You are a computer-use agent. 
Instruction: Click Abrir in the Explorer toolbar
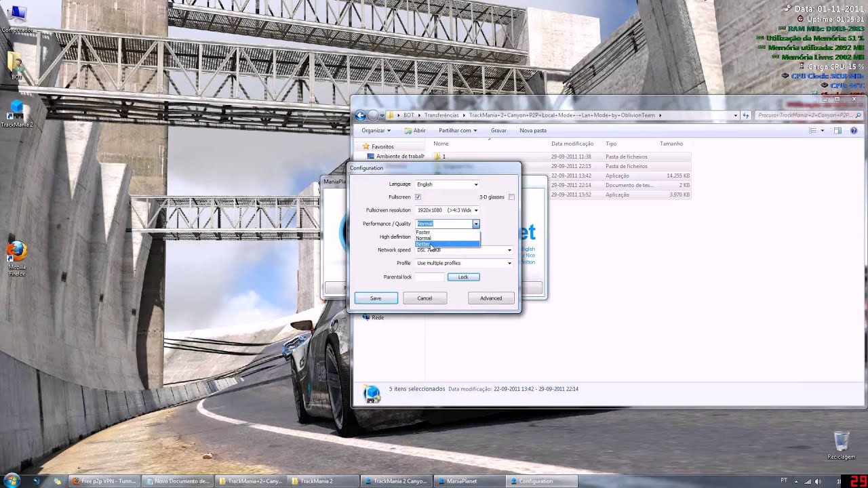coord(415,130)
